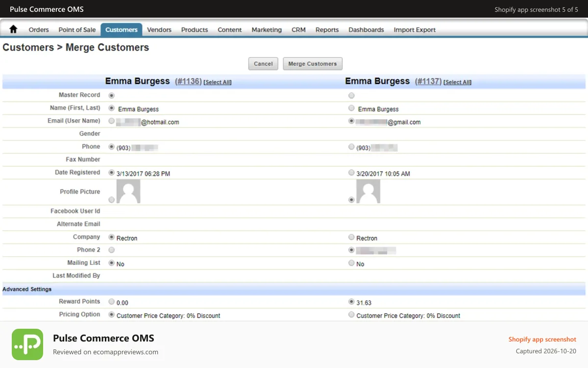Image resolution: width=588 pixels, height=368 pixels.
Task: Switch to the Vendors tab
Action: (x=159, y=30)
